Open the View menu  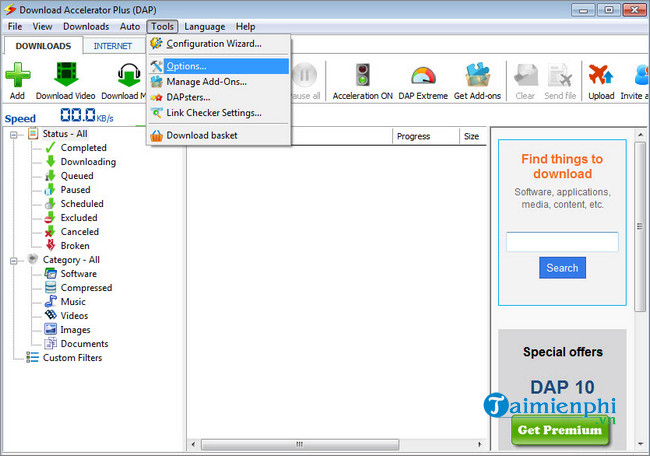43,27
